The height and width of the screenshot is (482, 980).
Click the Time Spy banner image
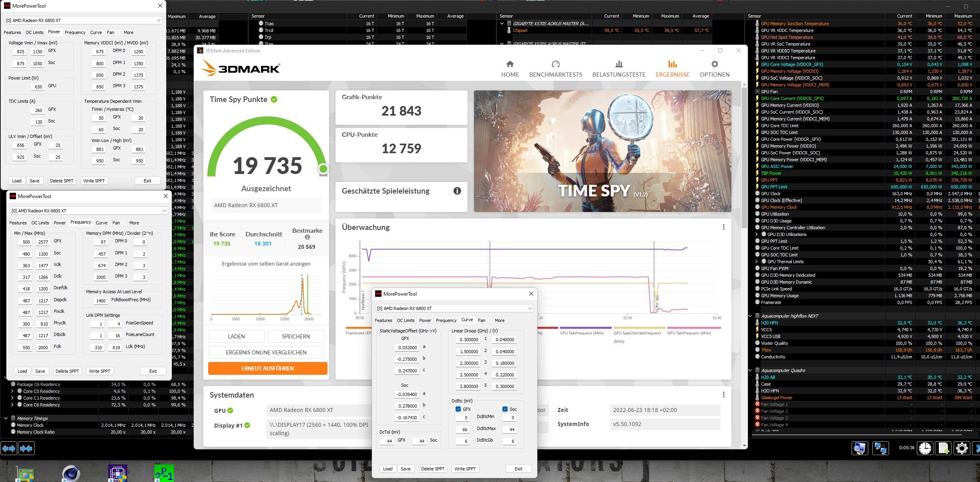(602, 151)
